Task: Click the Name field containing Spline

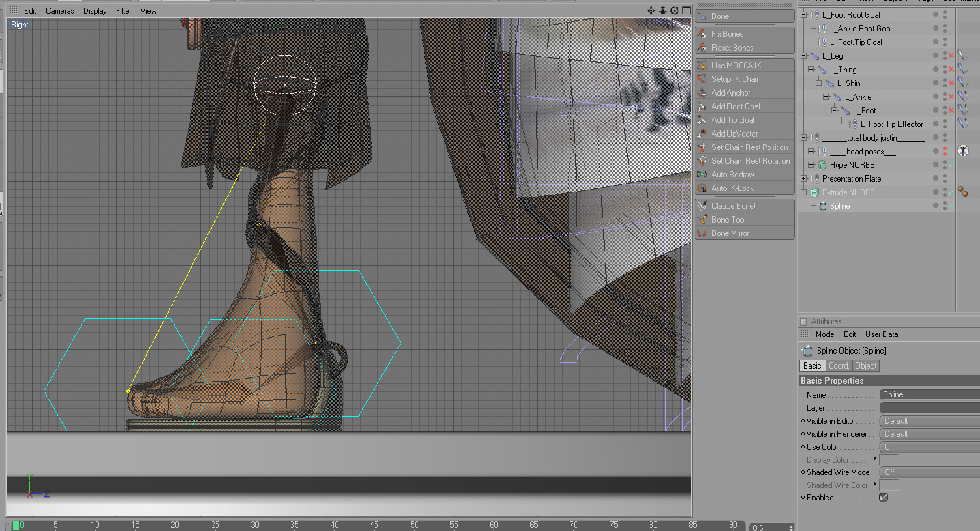Action: 929,394
